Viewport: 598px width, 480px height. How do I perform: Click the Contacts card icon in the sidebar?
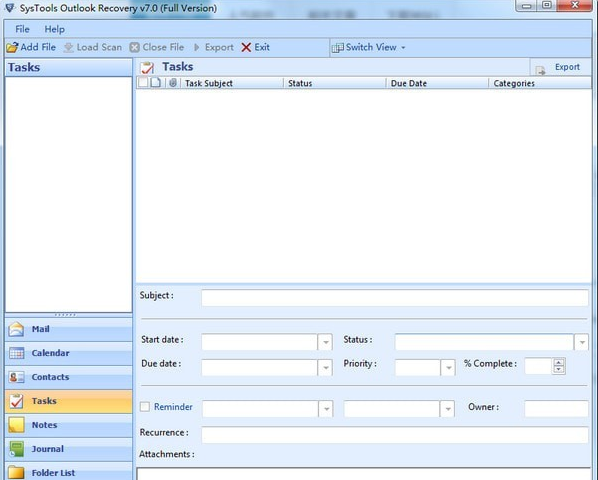(16, 377)
